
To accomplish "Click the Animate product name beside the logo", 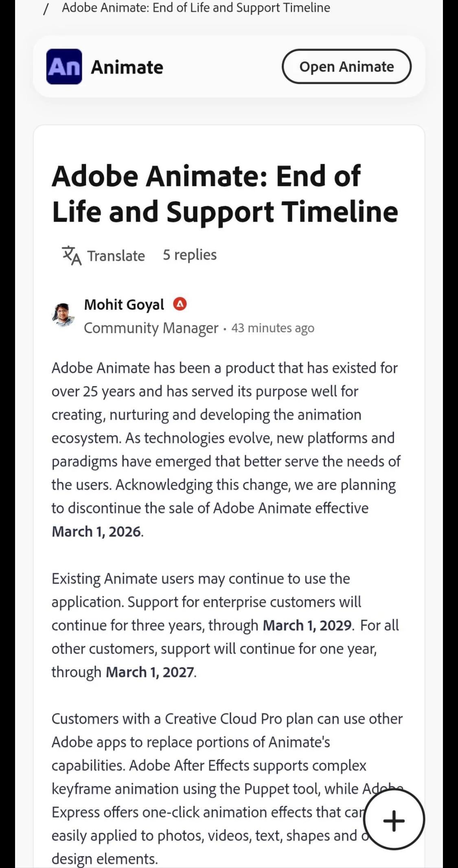I will pyautogui.click(x=127, y=67).
